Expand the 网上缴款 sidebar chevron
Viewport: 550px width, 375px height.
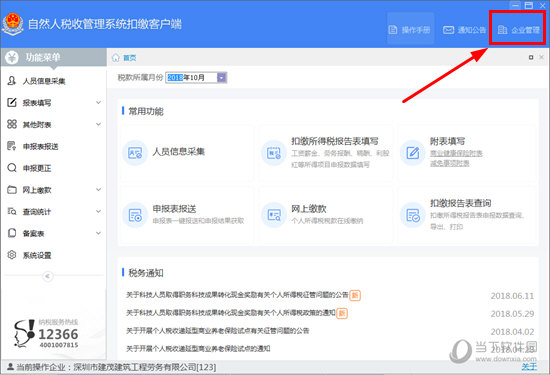tap(99, 189)
